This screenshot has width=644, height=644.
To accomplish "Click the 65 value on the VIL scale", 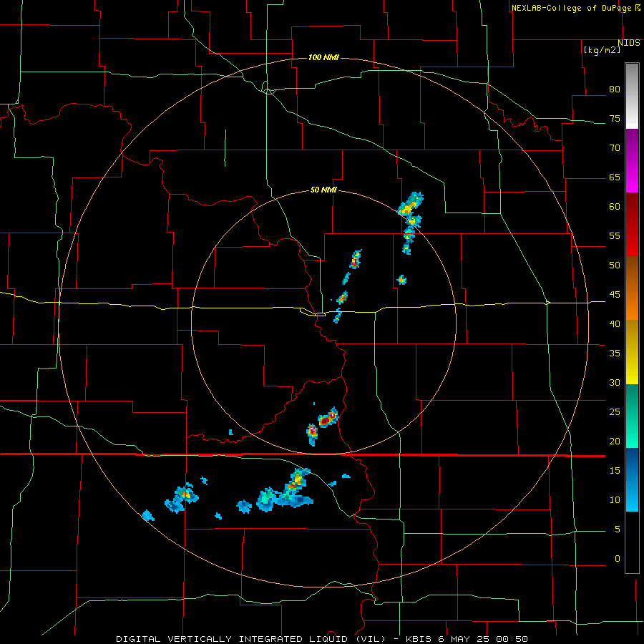I will (x=615, y=177).
